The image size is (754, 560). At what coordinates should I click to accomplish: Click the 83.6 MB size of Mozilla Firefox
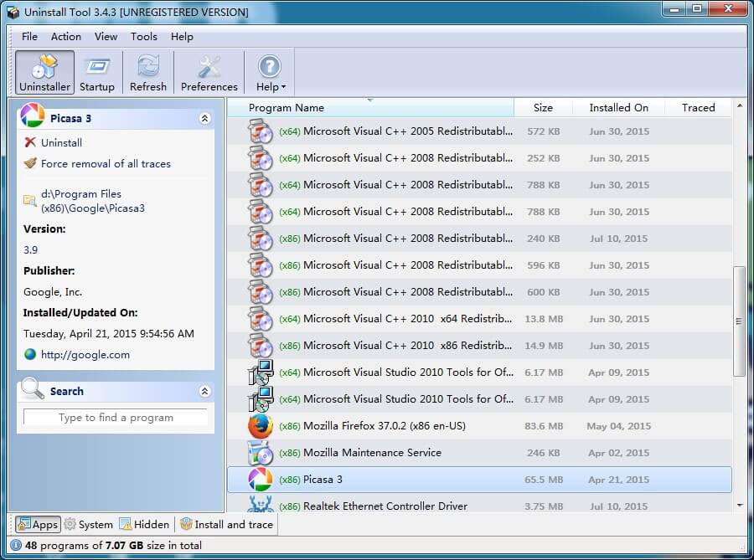[544, 426]
